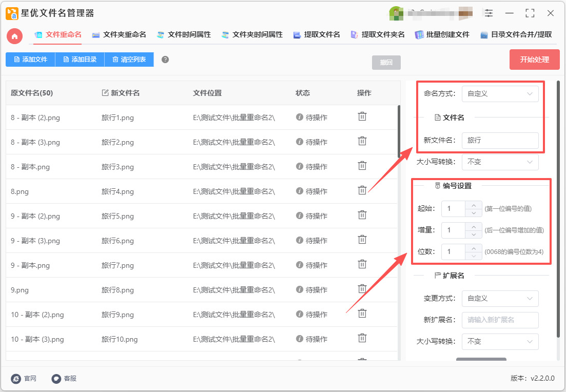Open the 文件时间属性 tab
Screen dimensions: 566x392
click(184, 35)
